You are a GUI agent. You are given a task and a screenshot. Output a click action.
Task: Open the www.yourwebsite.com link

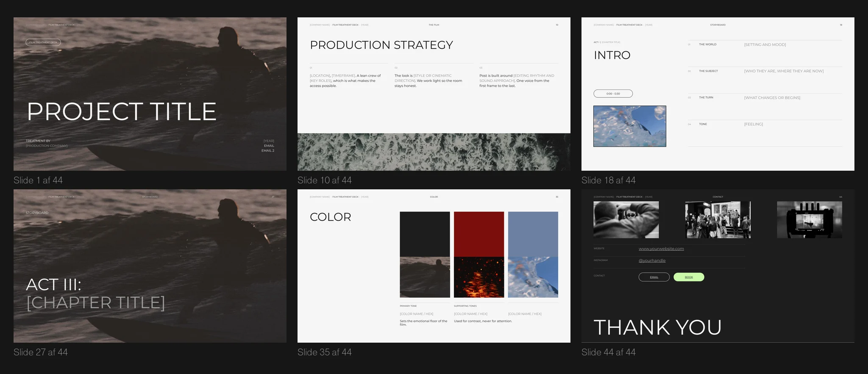click(661, 249)
